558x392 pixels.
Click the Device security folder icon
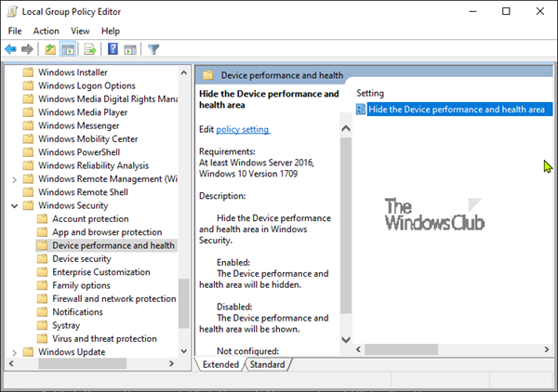point(43,259)
